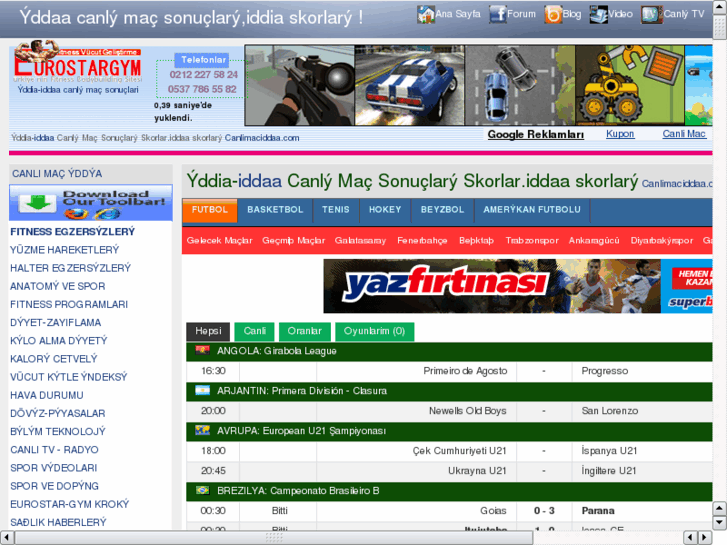
Task: Open Geçmiþ Maçlar link
Action: click(x=293, y=240)
